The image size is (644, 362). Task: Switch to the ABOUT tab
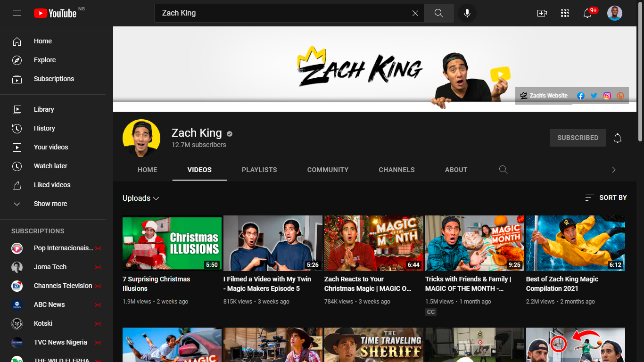click(456, 170)
